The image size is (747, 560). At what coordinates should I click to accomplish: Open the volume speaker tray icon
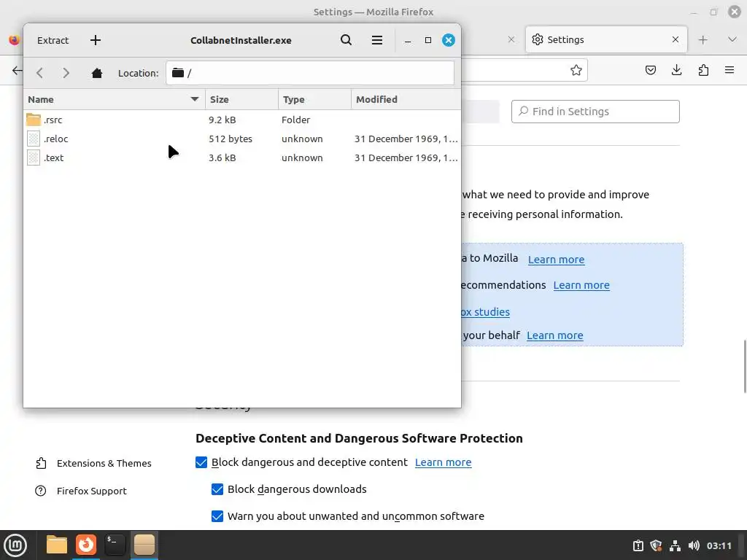point(694,545)
